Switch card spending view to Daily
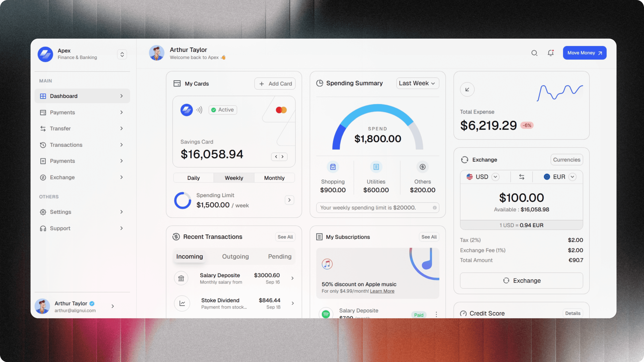Screen dimensions: 644x362 tap(193, 178)
